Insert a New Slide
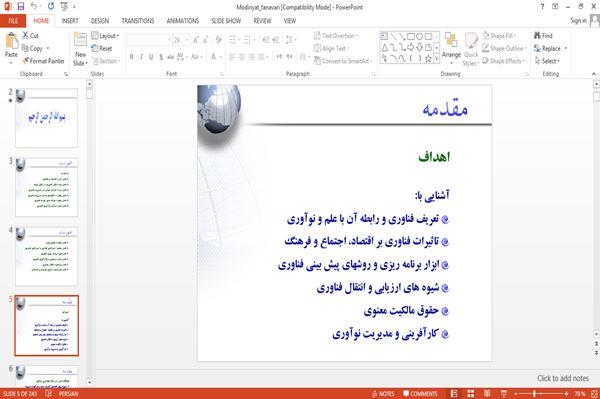 coord(80,49)
